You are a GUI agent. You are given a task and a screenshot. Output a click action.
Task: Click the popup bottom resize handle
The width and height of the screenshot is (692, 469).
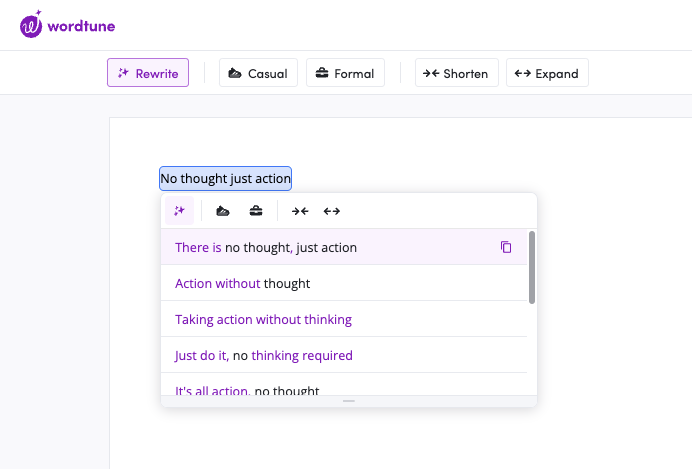349,401
